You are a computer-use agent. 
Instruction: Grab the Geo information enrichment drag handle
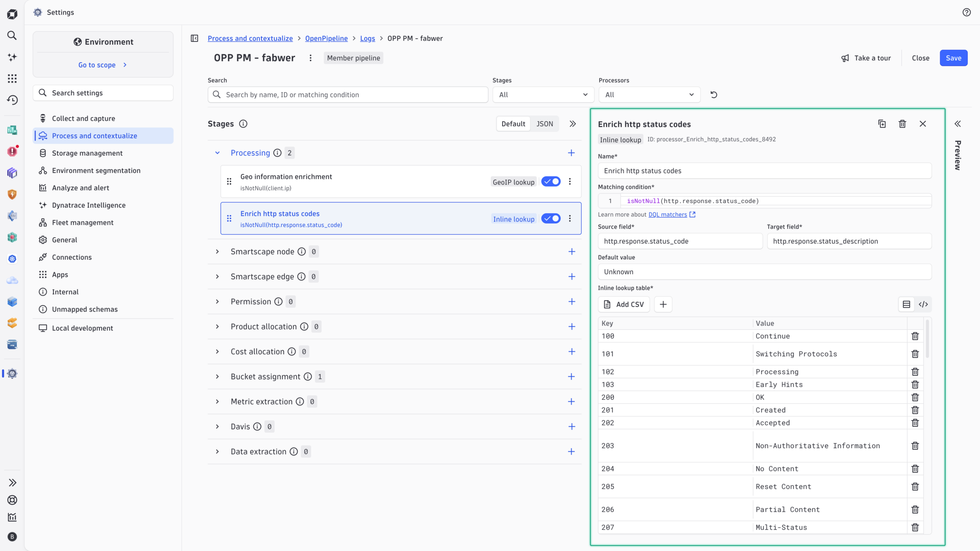pyautogui.click(x=229, y=181)
